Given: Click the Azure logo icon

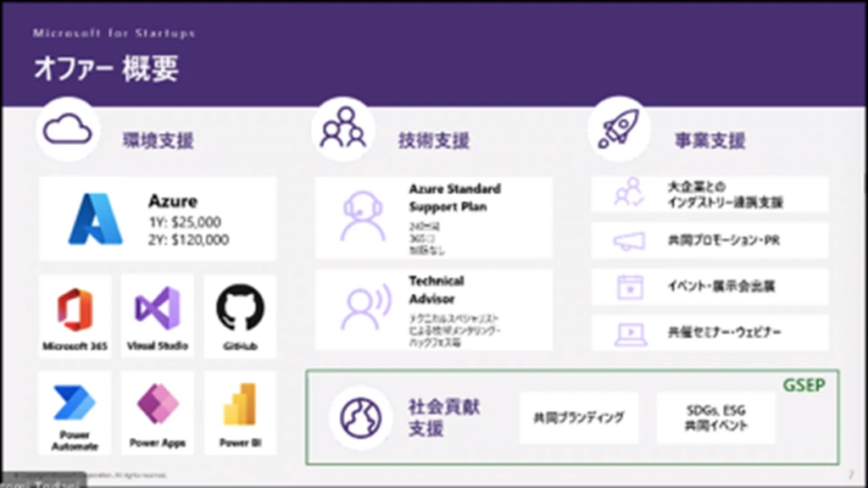Looking at the screenshot, I should pos(96,219).
